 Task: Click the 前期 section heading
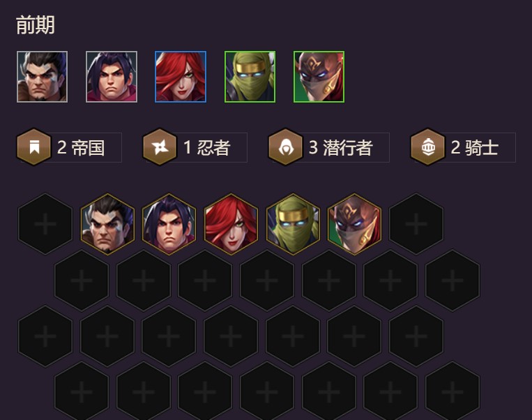(36, 25)
